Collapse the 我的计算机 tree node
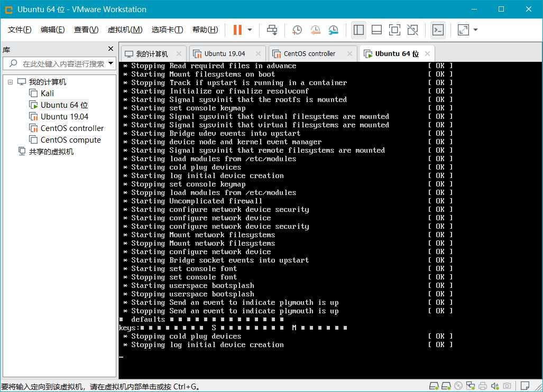 [x=11, y=82]
